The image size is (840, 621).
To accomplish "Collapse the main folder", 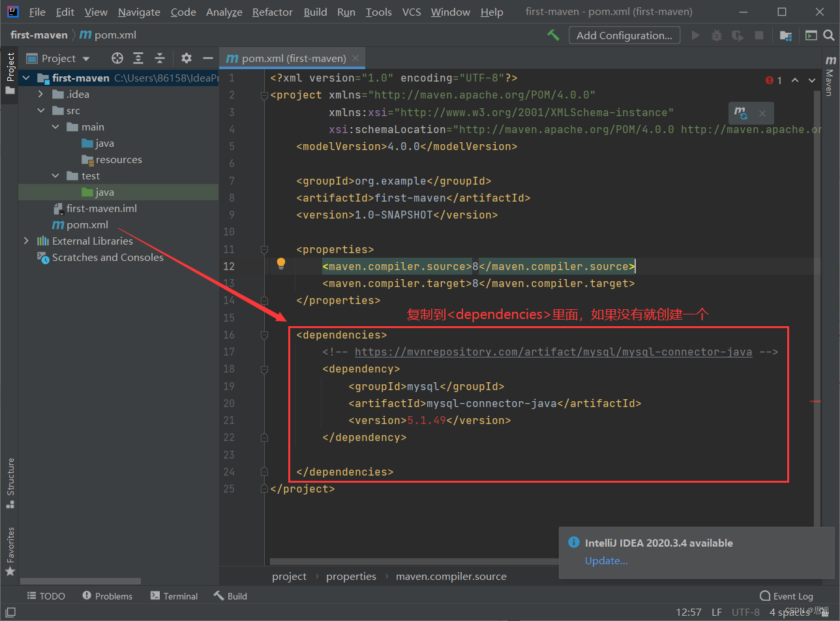I will 55,127.
